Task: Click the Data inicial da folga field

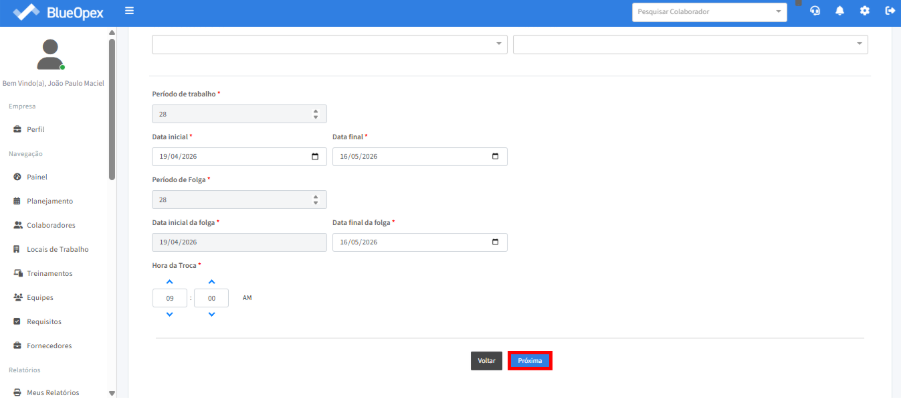Action: (239, 243)
